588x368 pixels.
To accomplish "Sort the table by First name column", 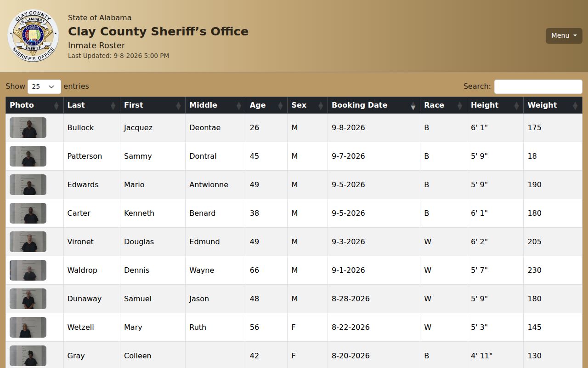I will point(153,105).
